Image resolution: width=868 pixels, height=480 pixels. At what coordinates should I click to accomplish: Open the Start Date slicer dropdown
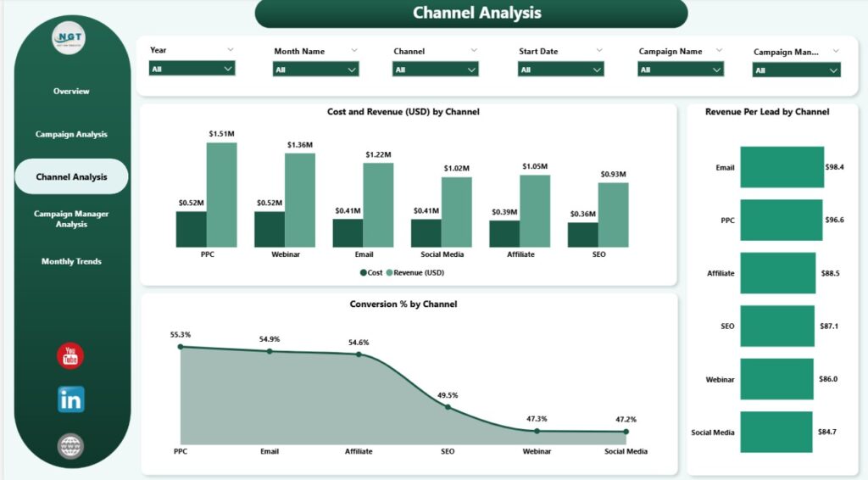(x=560, y=70)
